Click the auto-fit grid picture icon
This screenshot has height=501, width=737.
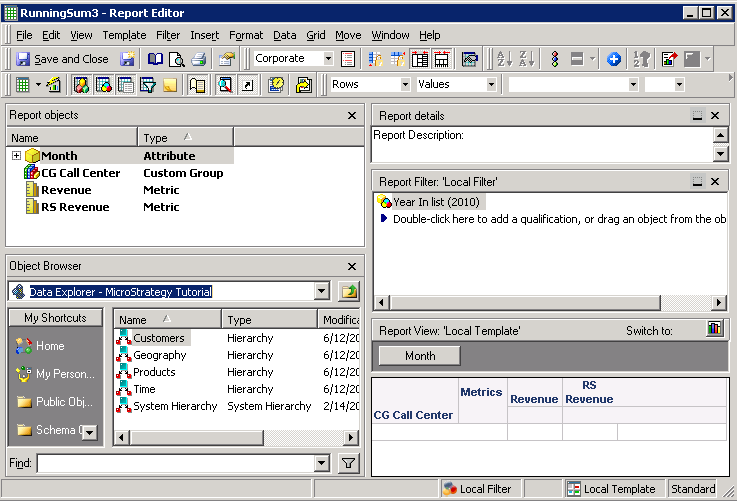[x=469, y=59]
